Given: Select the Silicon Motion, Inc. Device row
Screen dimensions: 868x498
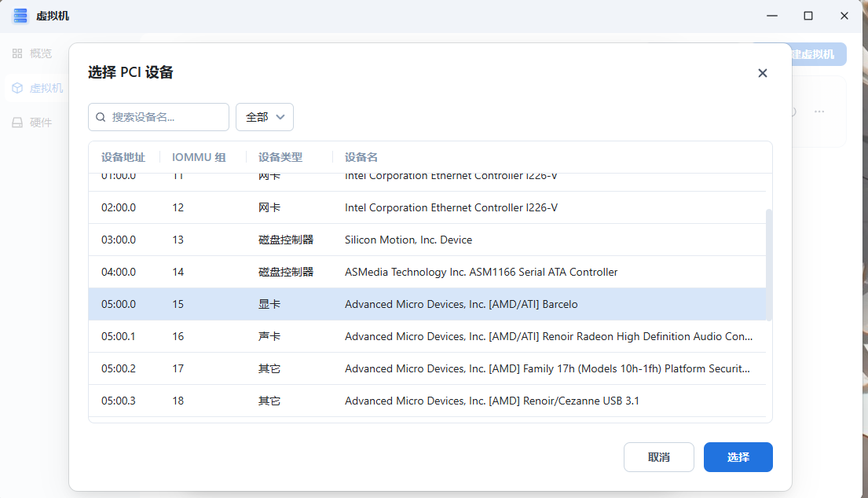Looking at the screenshot, I should coord(427,240).
